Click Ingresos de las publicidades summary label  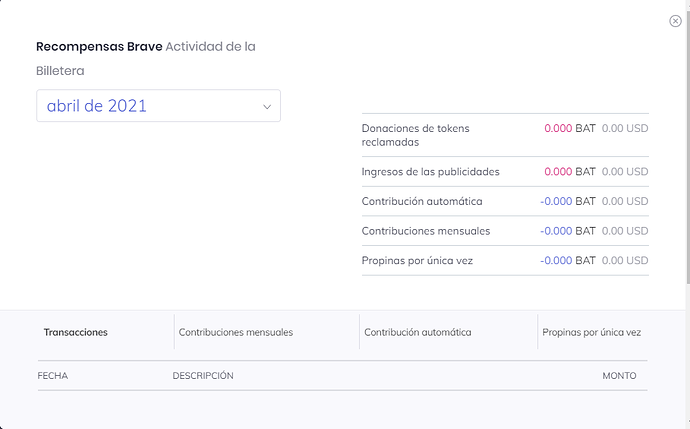point(430,172)
